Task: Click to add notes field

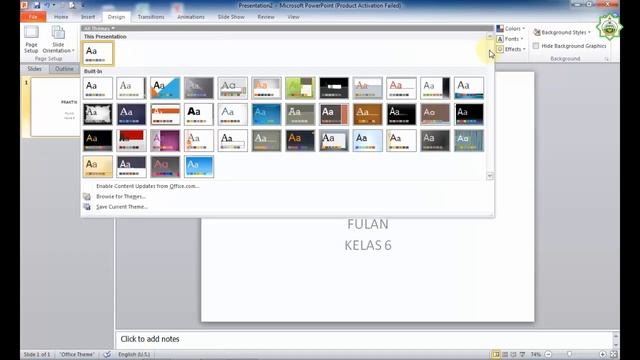Action: pyautogui.click(x=365, y=339)
